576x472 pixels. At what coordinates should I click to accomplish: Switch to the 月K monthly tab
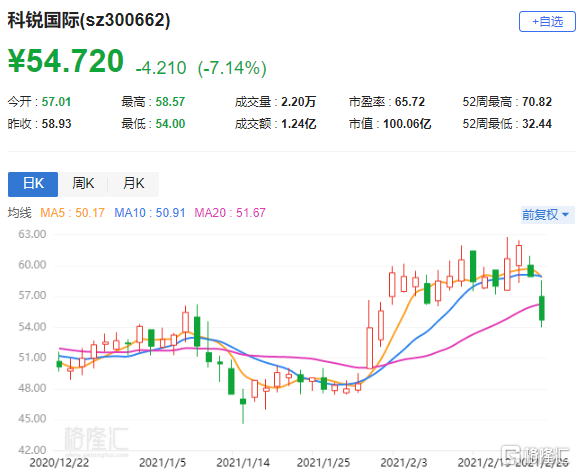pos(133,184)
